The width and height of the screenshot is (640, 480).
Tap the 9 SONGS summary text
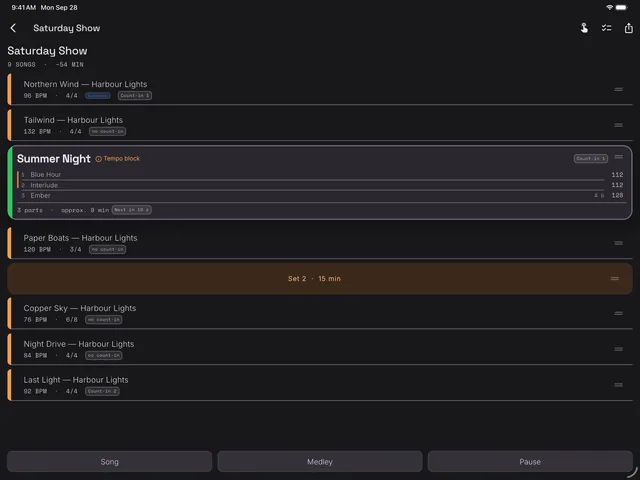[x=21, y=64]
